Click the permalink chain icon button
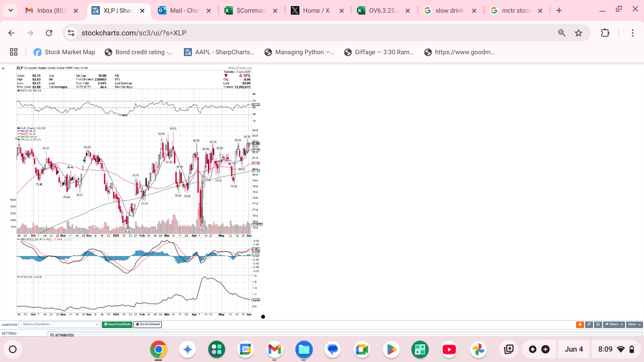Image resolution: width=644 pixels, height=362 pixels. pyautogui.click(x=589, y=324)
